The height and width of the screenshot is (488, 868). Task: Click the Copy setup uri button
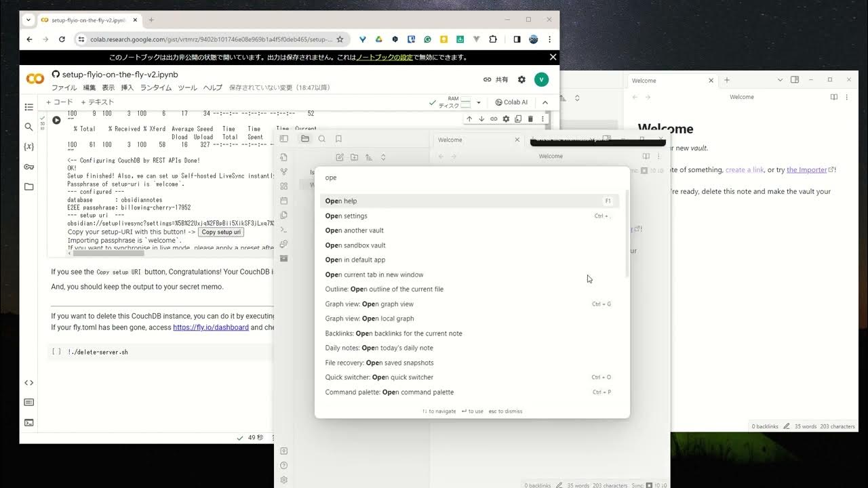[221, 232]
